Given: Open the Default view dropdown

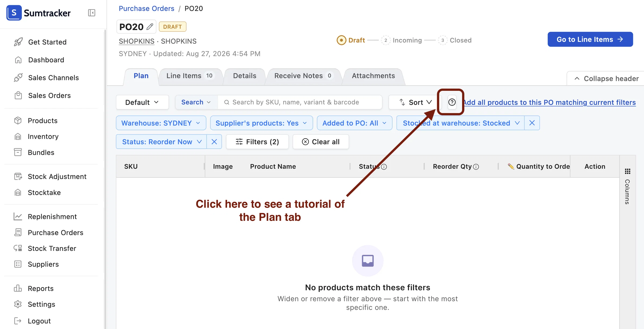Looking at the screenshot, I should coord(142,102).
